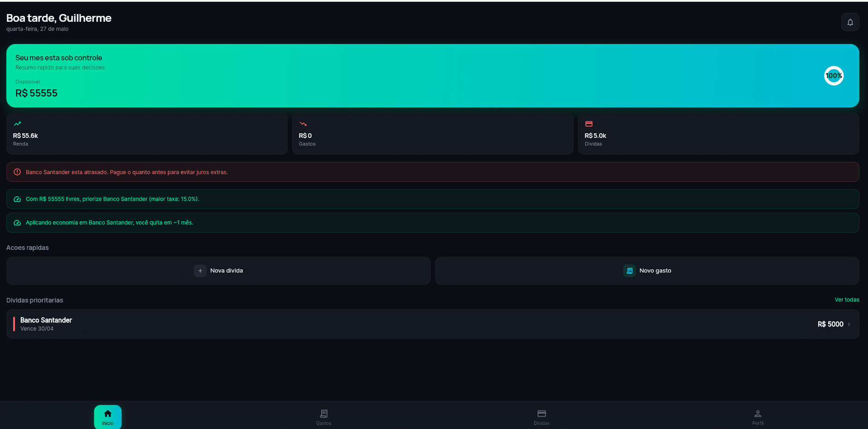Open the Gastos R$ 0 card
Viewport: 868px width, 429px height.
tap(433, 134)
